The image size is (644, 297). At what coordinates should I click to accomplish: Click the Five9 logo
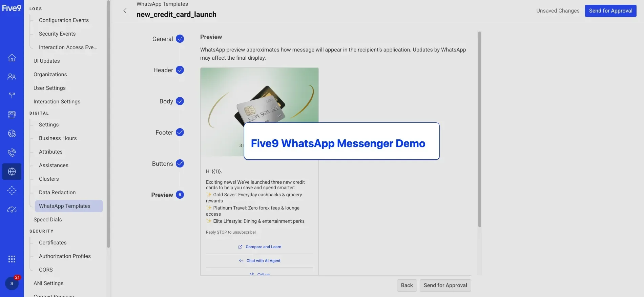[x=12, y=8]
